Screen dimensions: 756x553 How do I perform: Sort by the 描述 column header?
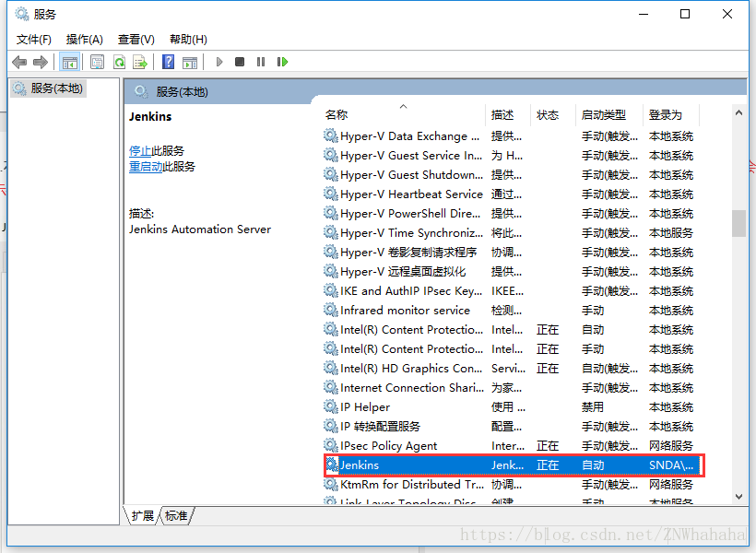click(508, 114)
